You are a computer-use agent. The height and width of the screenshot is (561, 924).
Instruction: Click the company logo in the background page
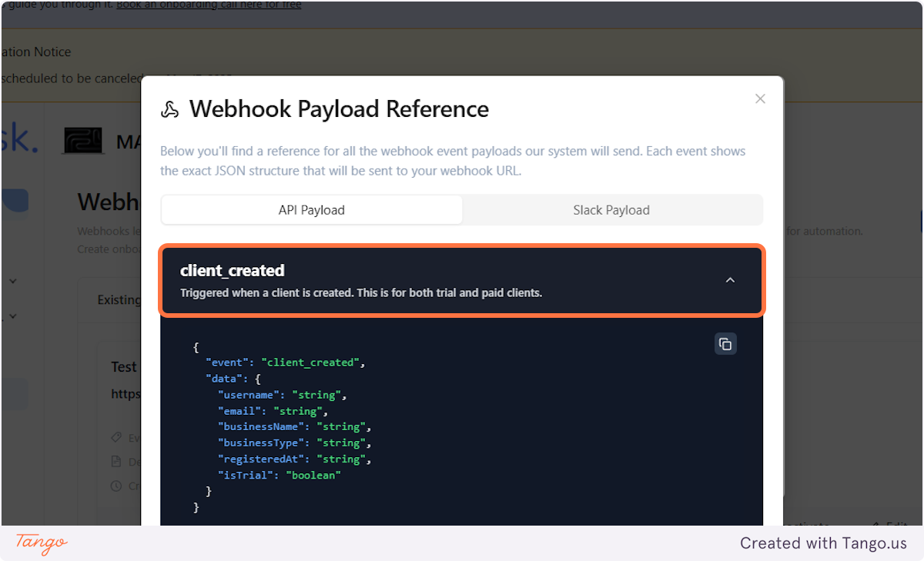click(x=83, y=142)
